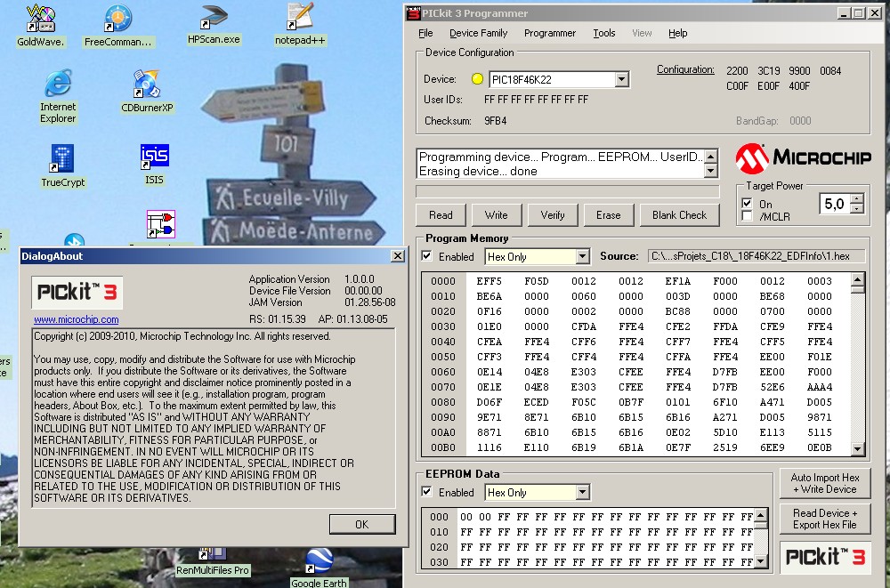Click up arrow of the status message box
Screen dimensions: 890x588
pos(710,156)
